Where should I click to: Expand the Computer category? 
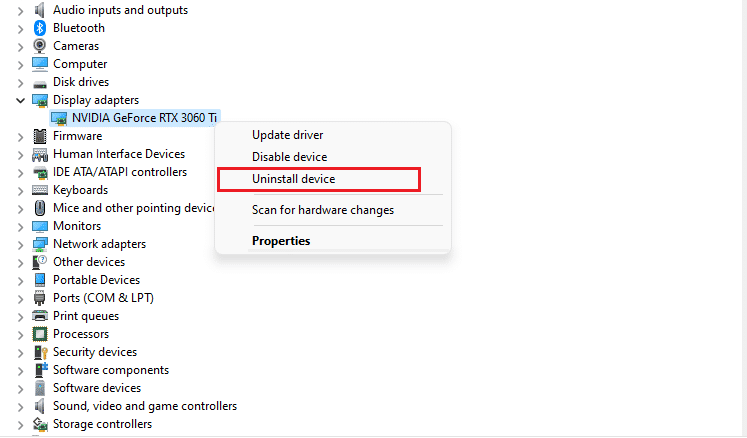pos(20,64)
